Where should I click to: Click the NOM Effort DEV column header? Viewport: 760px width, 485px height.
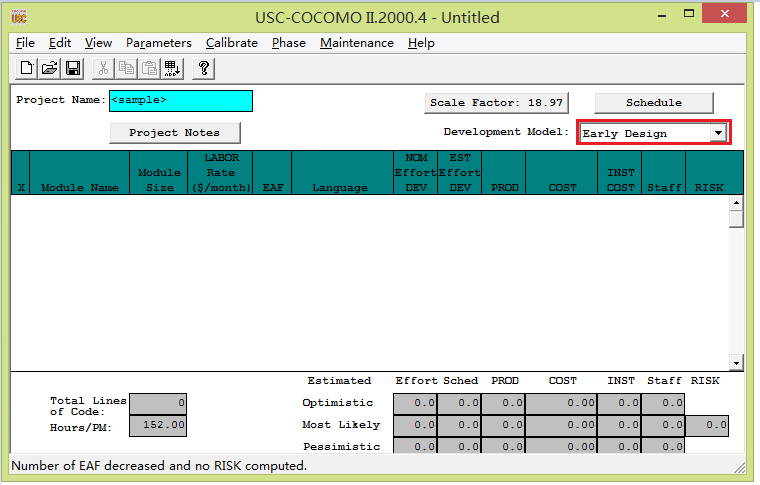[415, 173]
